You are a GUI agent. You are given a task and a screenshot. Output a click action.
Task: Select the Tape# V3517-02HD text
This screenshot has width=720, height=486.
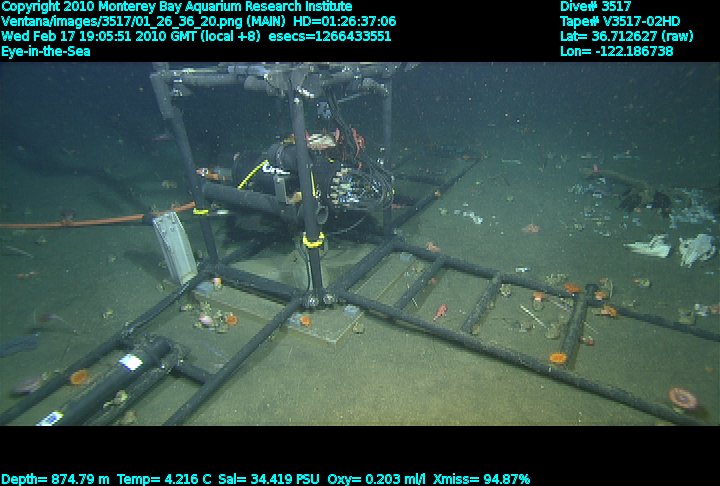[620, 21]
